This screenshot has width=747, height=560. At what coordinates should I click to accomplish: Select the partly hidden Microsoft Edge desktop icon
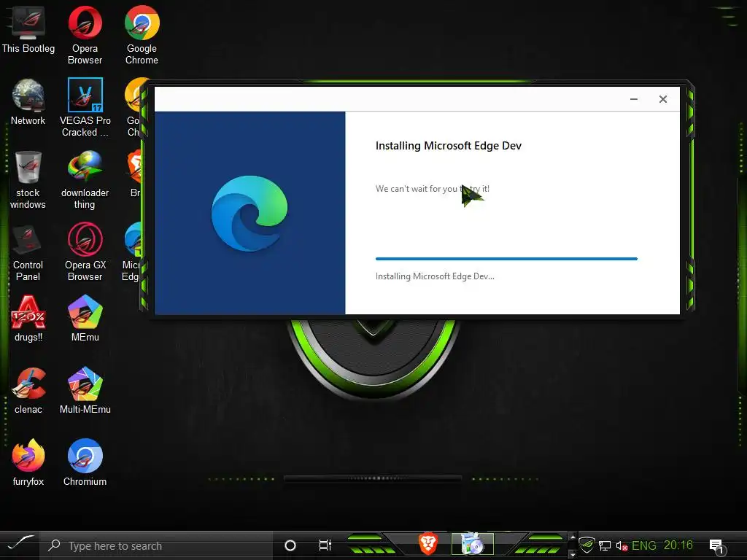click(131, 252)
